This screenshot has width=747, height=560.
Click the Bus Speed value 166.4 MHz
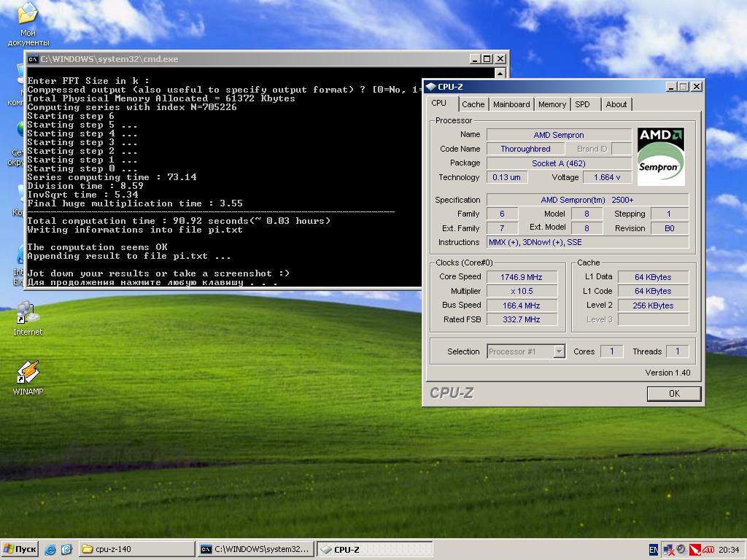pos(522,306)
